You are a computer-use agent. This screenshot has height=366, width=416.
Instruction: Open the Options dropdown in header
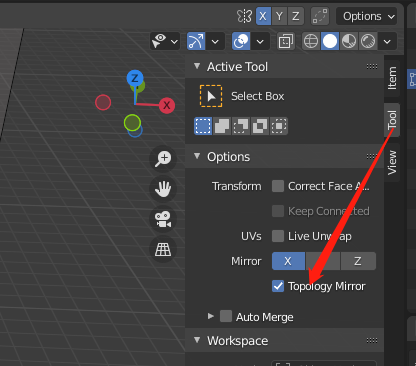point(367,16)
